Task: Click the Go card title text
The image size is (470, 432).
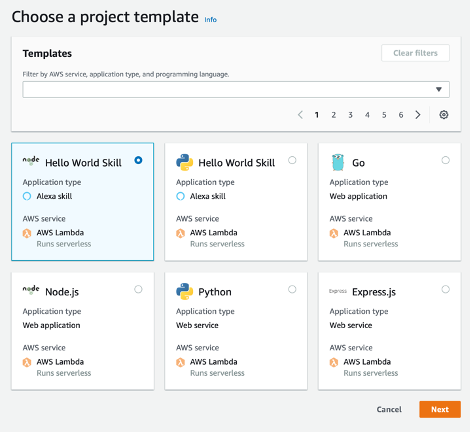Action: [358, 163]
